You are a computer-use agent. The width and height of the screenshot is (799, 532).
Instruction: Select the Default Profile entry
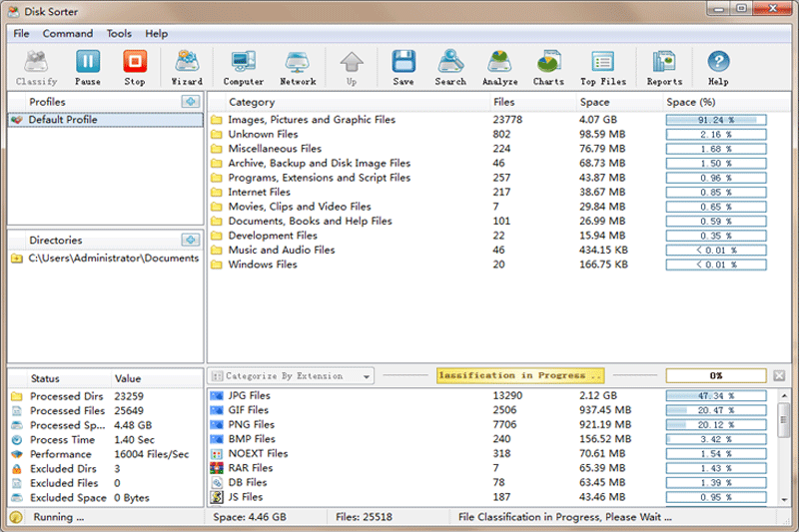click(x=62, y=120)
